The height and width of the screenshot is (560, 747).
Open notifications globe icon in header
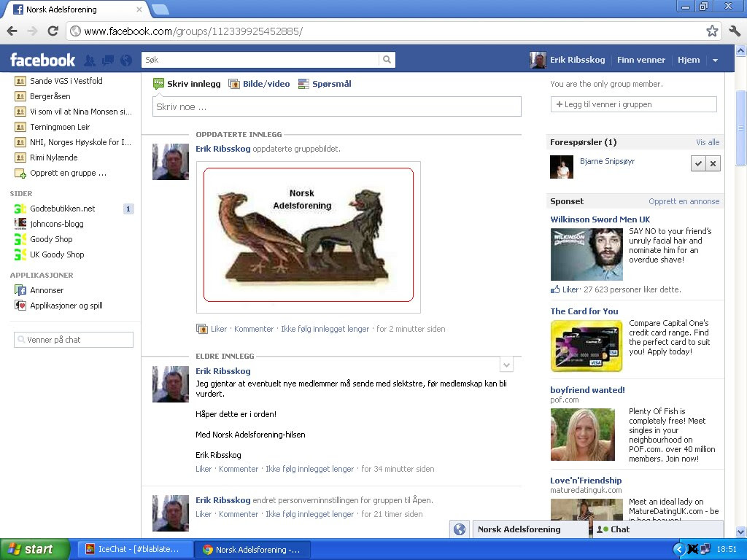pyautogui.click(x=126, y=60)
